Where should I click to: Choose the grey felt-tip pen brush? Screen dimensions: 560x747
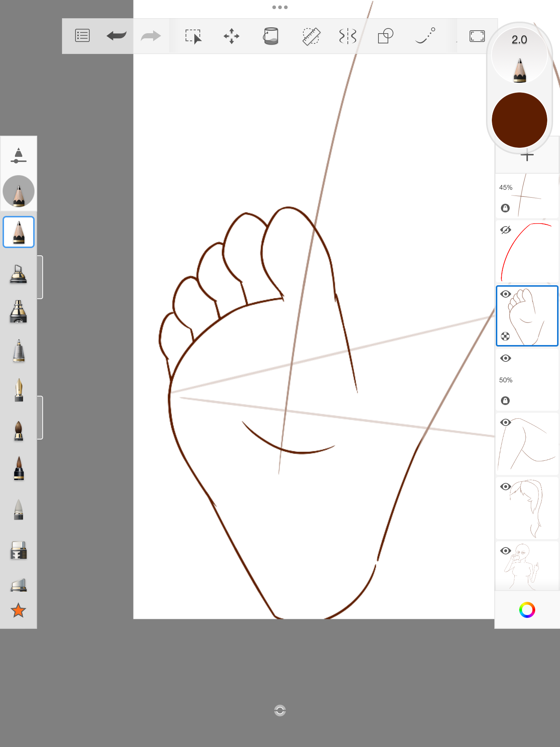click(x=19, y=509)
